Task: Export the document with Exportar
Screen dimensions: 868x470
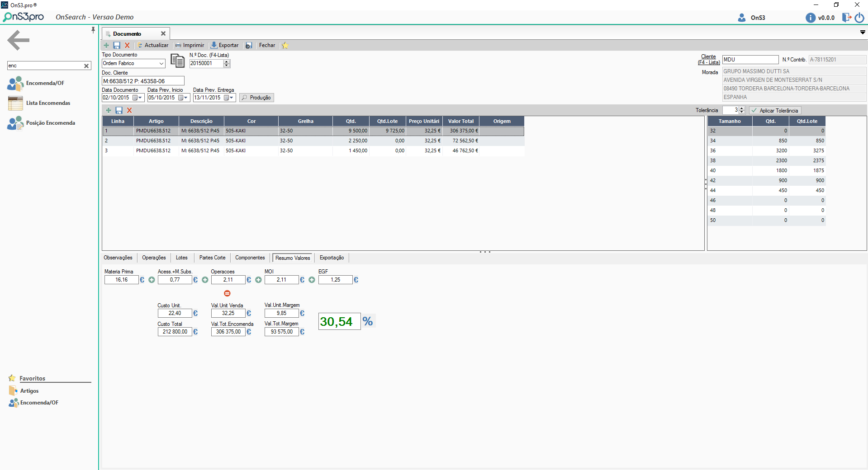Action: [225, 45]
